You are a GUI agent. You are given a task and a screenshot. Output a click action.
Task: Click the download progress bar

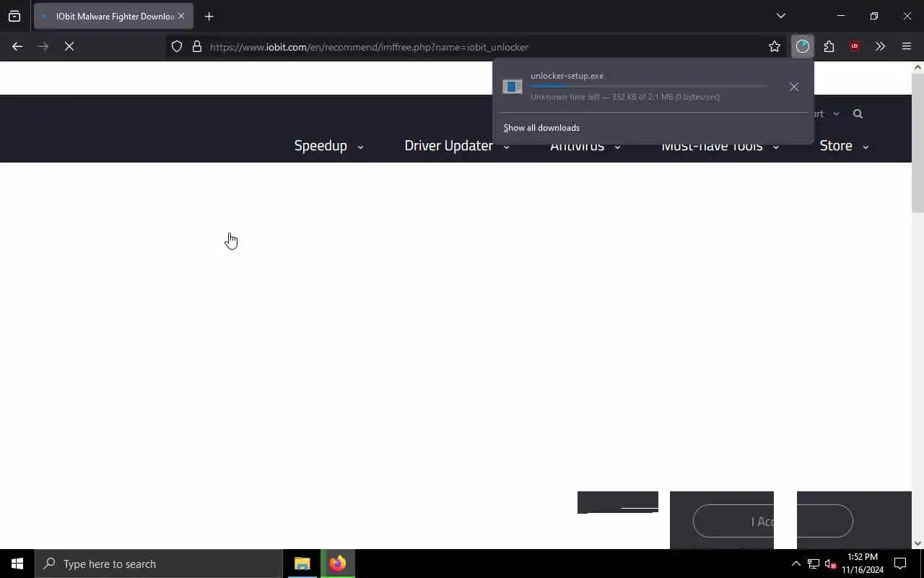coord(648,86)
